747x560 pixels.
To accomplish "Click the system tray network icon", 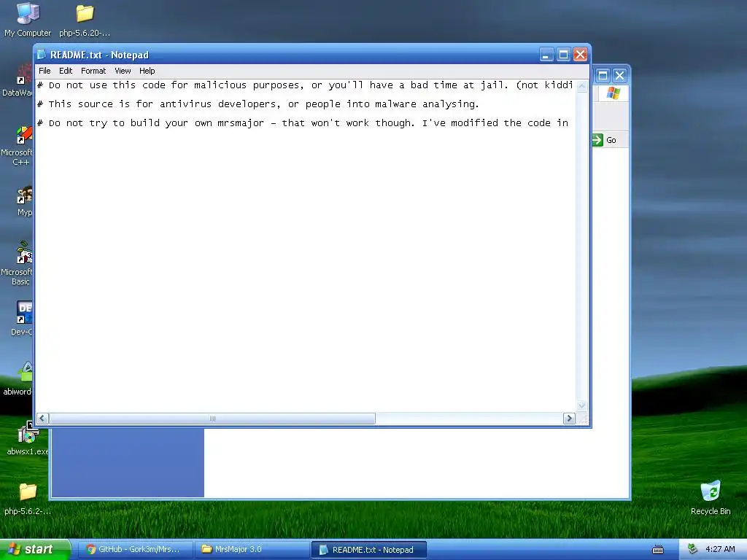I will click(x=692, y=549).
